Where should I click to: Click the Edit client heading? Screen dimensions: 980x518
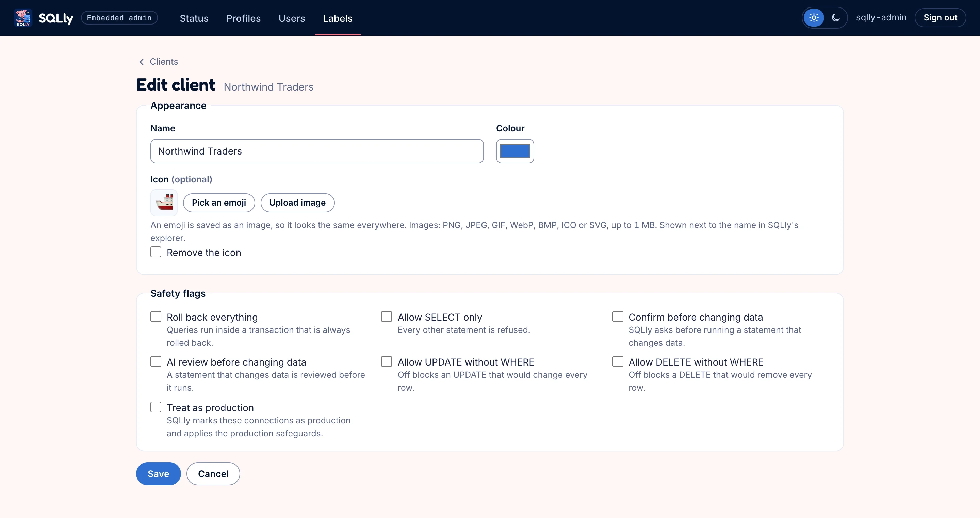tap(176, 84)
